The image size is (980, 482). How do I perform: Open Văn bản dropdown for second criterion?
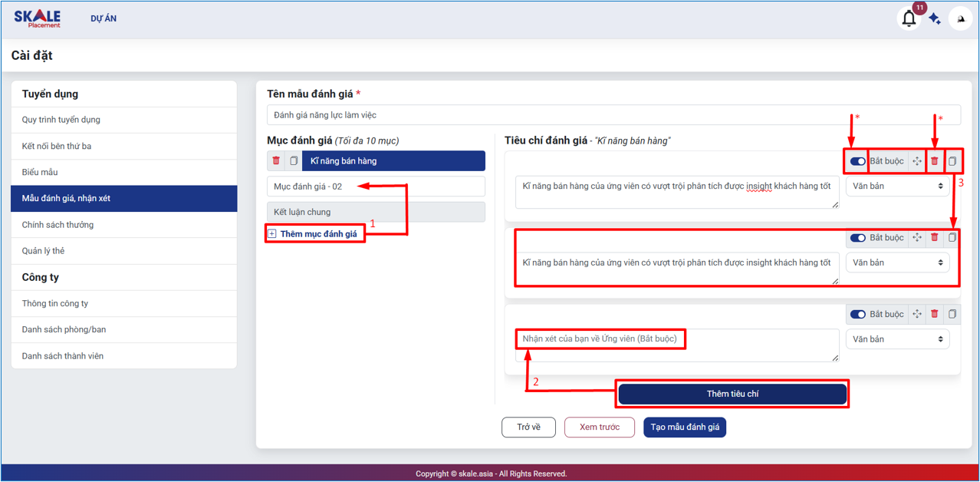[897, 262]
